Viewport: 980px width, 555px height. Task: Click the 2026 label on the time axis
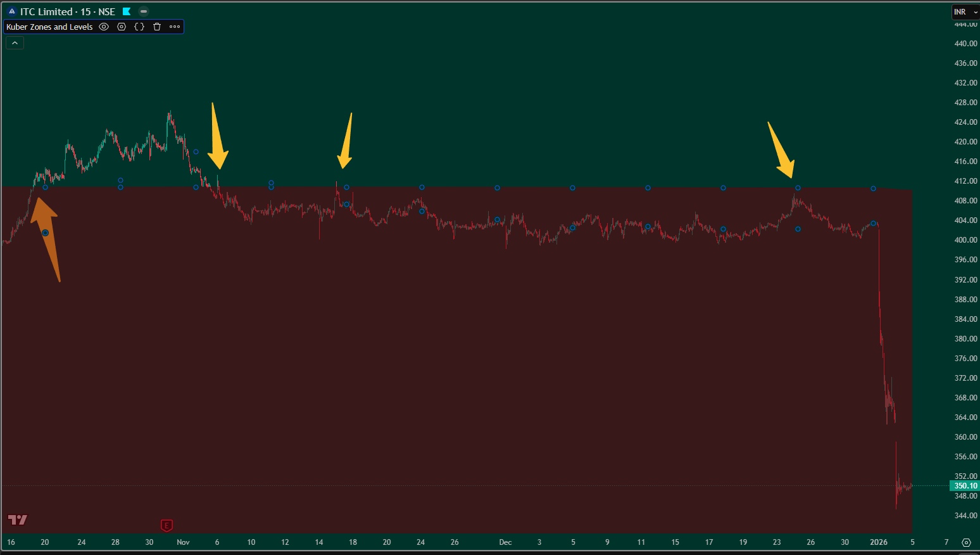pyautogui.click(x=879, y=542)
